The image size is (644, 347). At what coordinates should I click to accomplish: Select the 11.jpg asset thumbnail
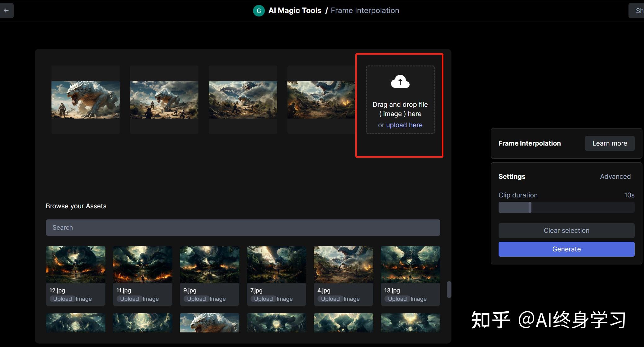143,265
